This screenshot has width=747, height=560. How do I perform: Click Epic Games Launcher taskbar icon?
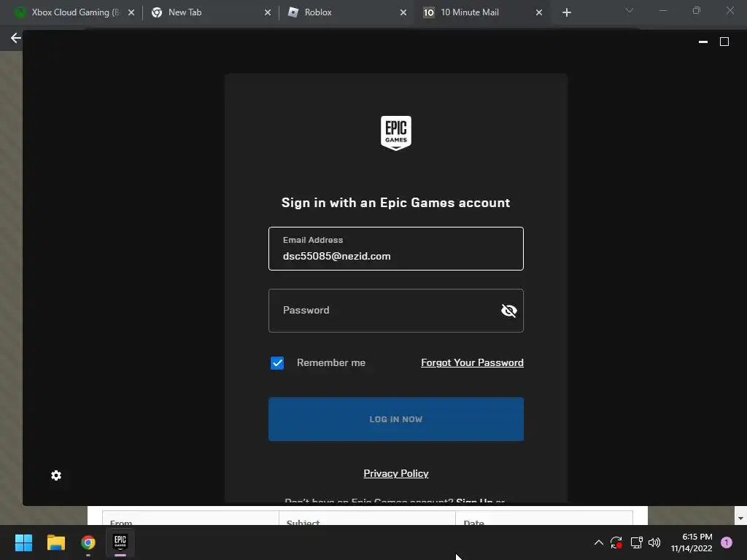click(x=120, y=542)
